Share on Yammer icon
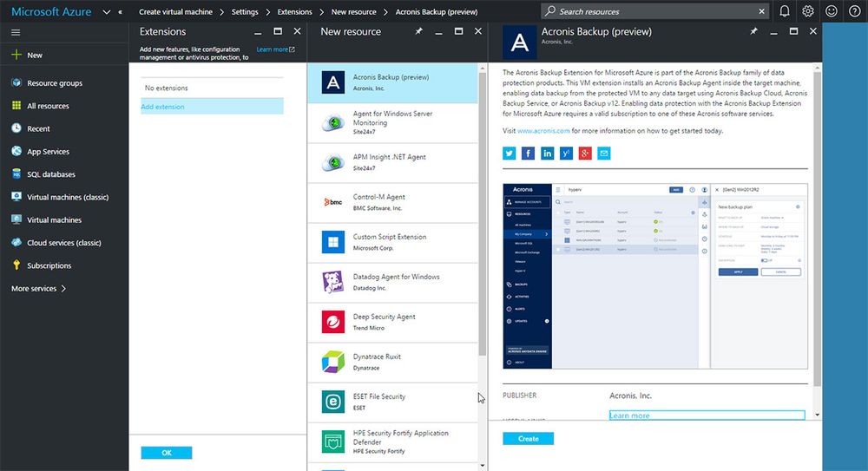Screen dimensions: 868x471 click(566, 154)
